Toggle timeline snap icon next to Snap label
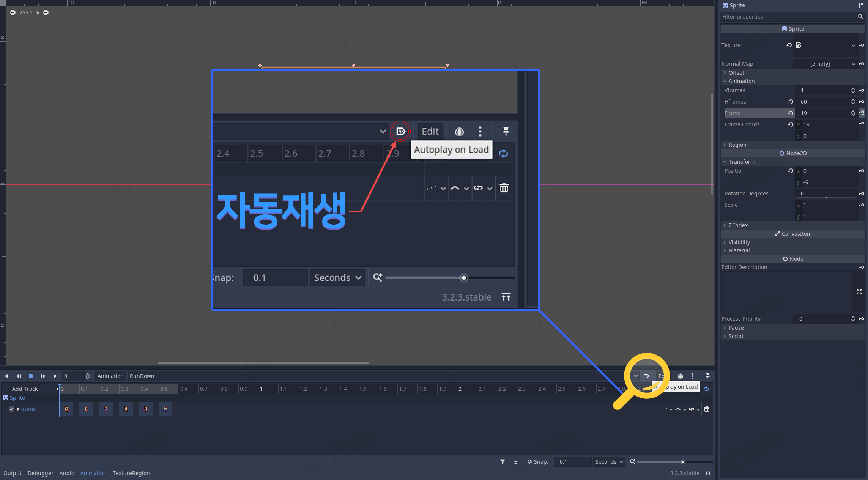Image resolution: width=868 pixels, height=480 pixels. point(530,462)
